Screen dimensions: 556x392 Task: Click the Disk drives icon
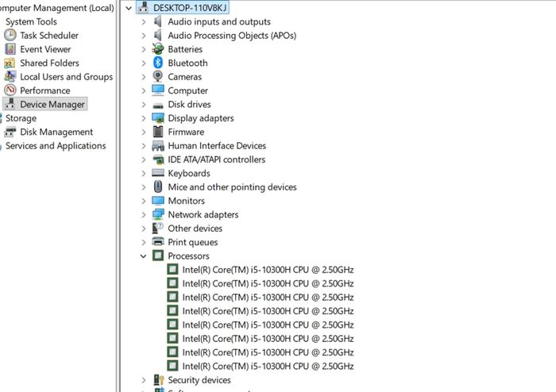tap(158, 106)
